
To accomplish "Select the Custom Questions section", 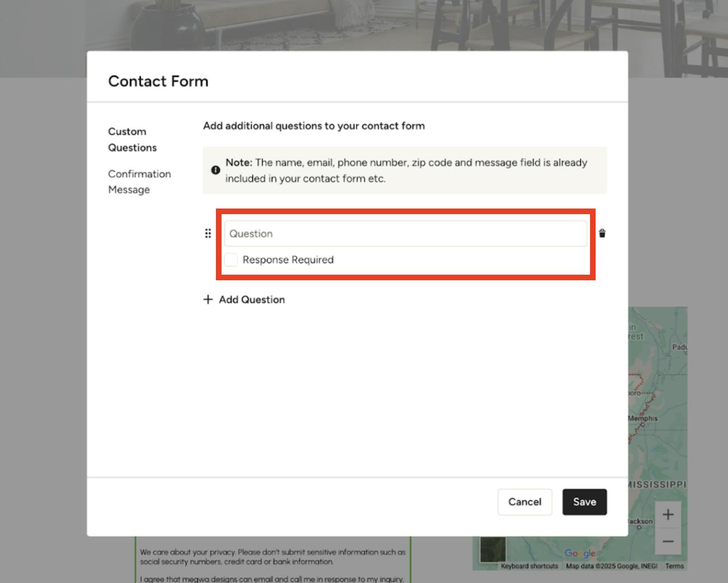I will point(132,140).
